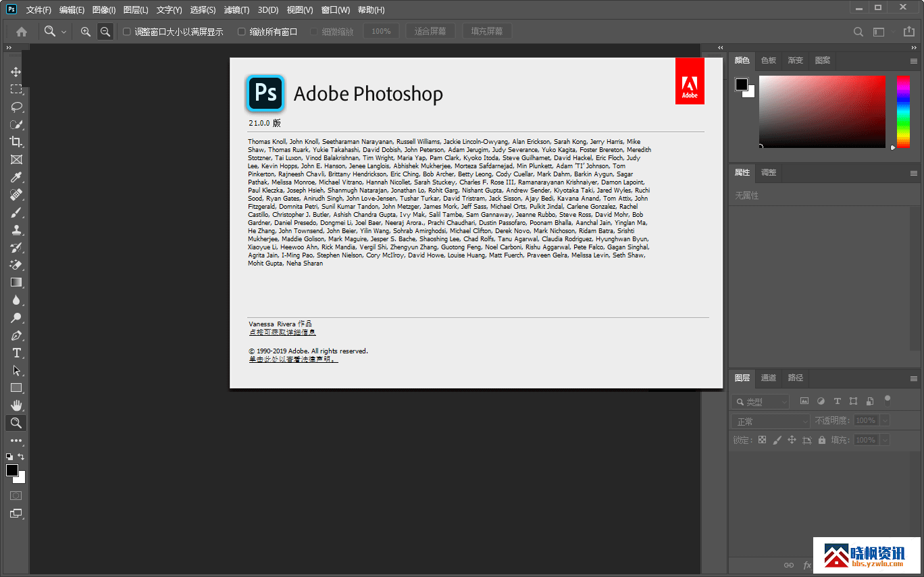Toggle type layer filter icon
The image size is (924, 577).
tap(837, 401)
